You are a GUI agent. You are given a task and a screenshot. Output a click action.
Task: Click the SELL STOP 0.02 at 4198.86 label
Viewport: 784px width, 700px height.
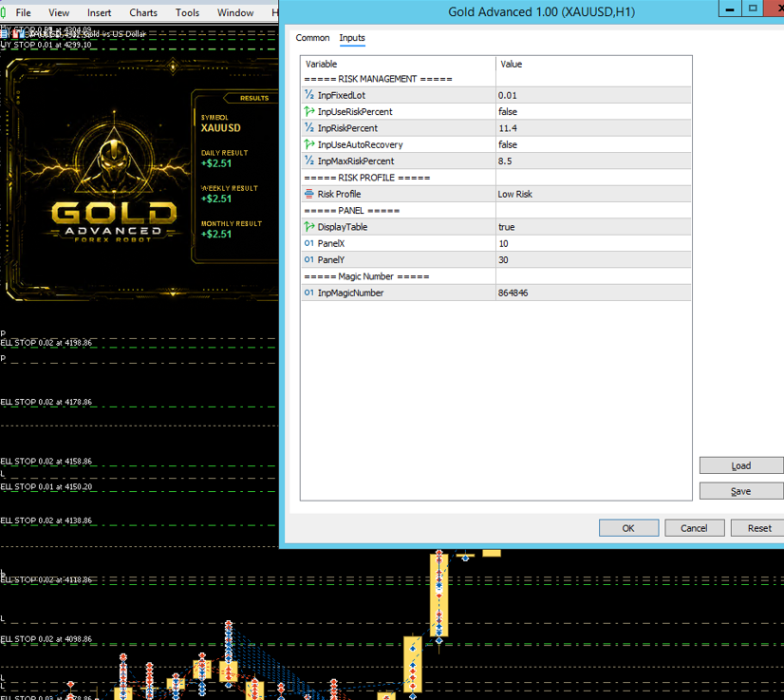tap(46, 343)
